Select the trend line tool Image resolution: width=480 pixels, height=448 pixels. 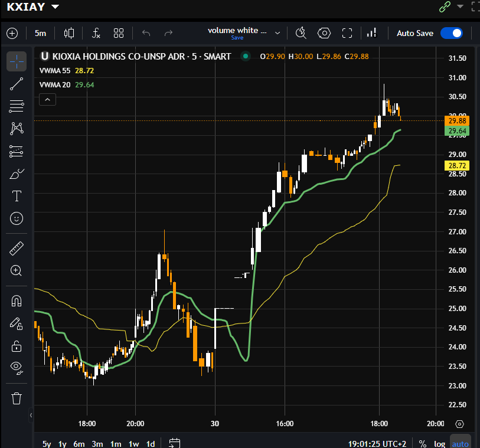[17, 84]
